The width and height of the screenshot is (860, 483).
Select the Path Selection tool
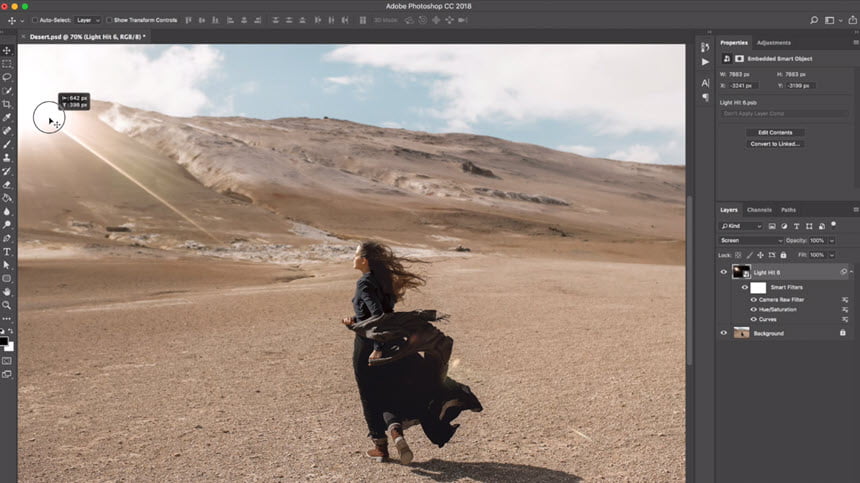[7, 265]
